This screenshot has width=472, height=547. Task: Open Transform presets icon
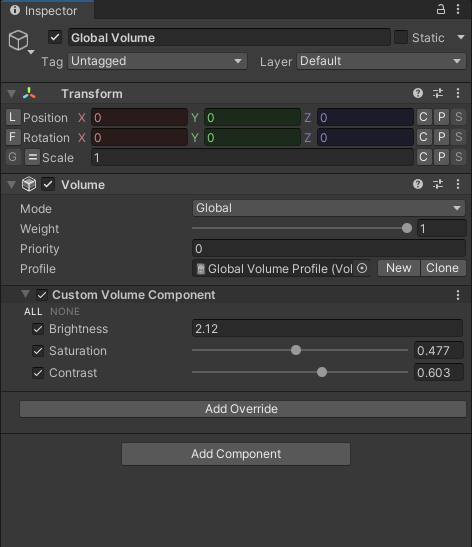pyautogui.click(x=438, y=93)
